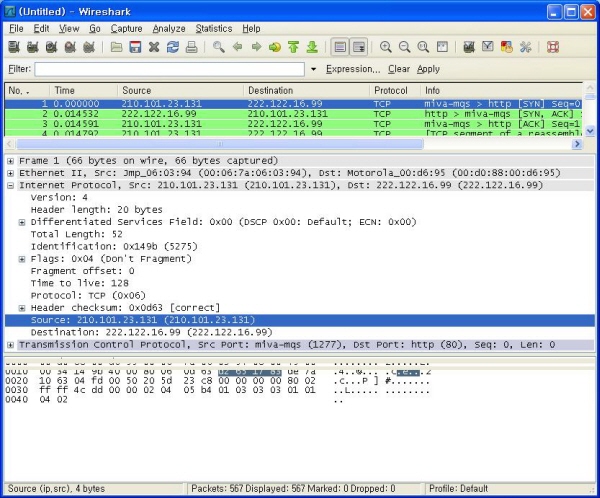Viewport: 600px width, 498px height.
Task: Expand the Ethernet II tree node
Action: pos(10,173)
